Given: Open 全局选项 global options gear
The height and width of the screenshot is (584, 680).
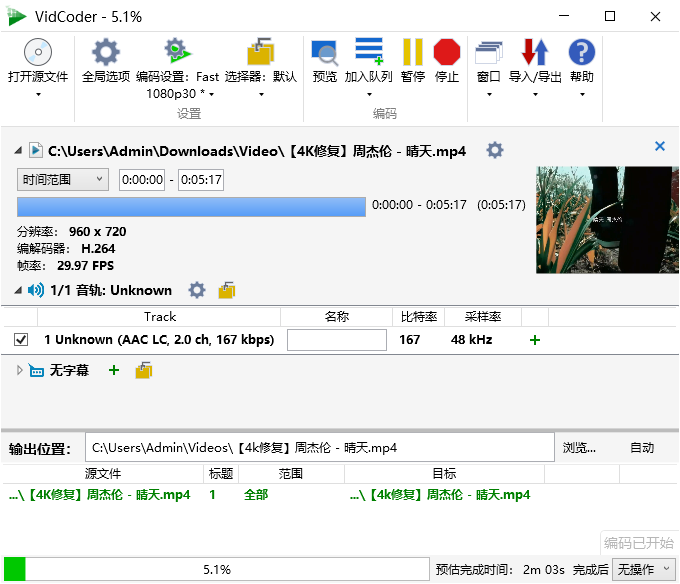Looking at the screenshot, I should click(x=105, y=52).
